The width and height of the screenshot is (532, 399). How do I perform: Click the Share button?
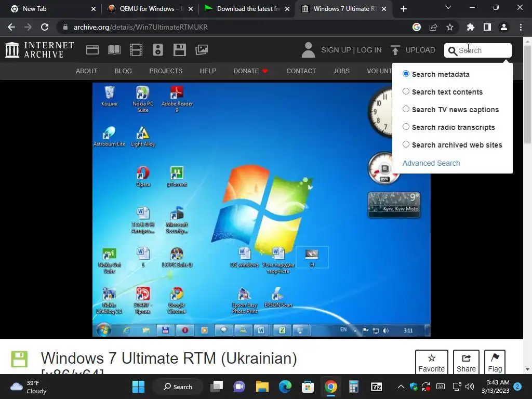tap(466, 362)
